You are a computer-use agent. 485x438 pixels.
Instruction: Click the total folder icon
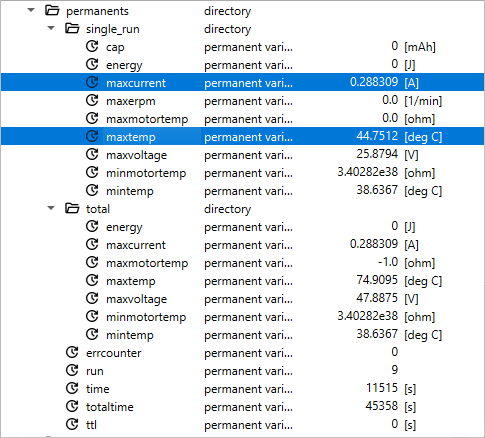[72, 208]
